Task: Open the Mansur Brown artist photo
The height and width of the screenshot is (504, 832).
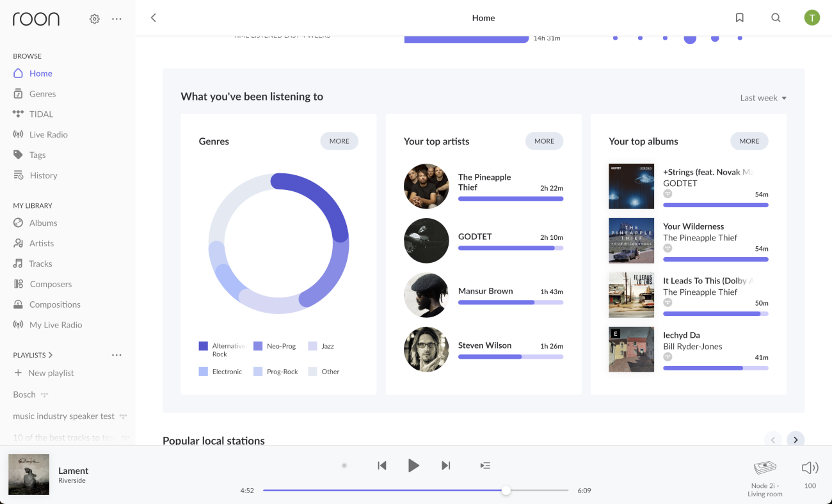Action: coord(426,295)
